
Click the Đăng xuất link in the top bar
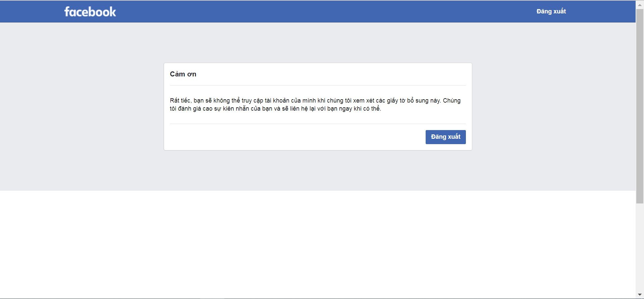pyautogui.click(x=551, y=11)
